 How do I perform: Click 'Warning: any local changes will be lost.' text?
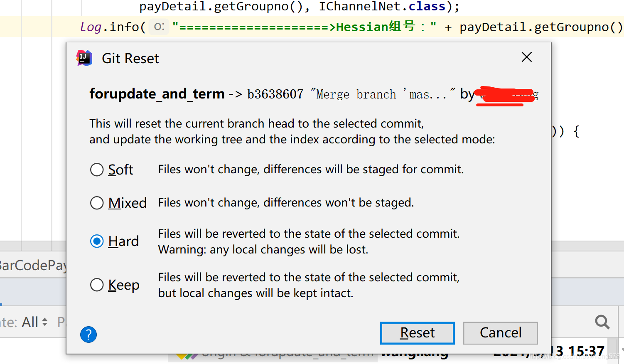click(263, 250)
